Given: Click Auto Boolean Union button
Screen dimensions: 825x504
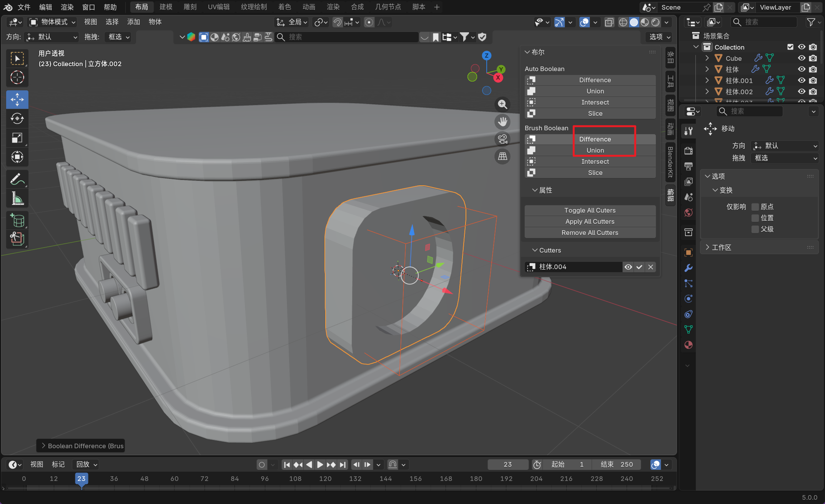Looking at the screenshot, I should click(595, 91).
